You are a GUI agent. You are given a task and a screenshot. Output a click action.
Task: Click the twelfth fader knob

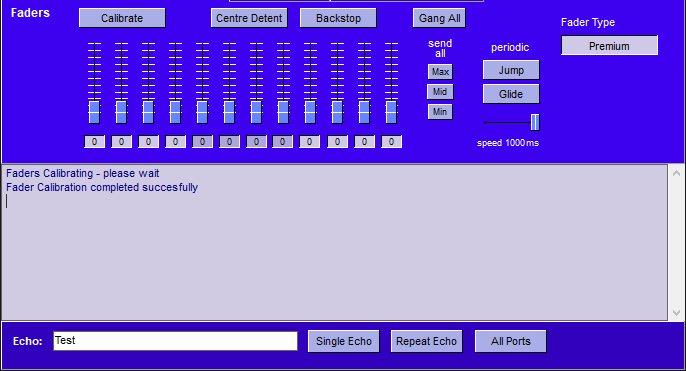pyautogui.click(x=391, y=112)
